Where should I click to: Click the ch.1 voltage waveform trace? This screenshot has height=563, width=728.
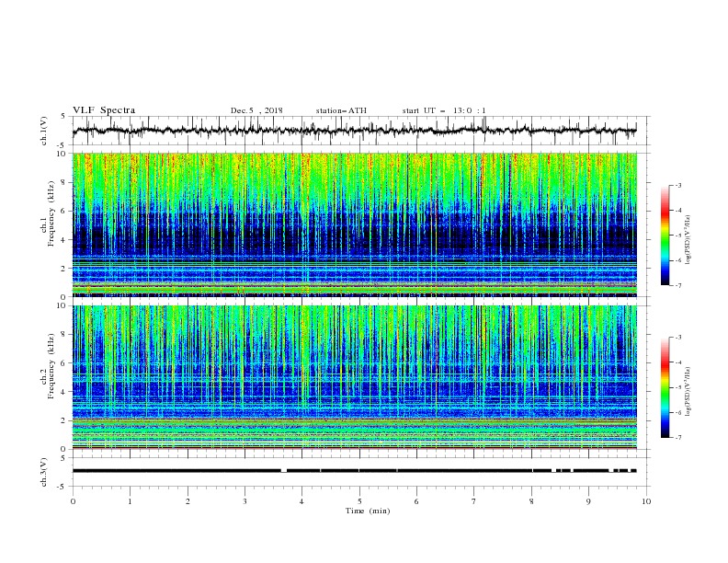[x=354, y=131]
